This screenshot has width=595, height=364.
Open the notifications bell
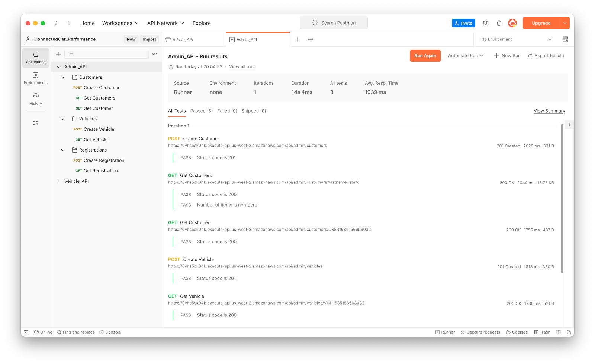499,23
